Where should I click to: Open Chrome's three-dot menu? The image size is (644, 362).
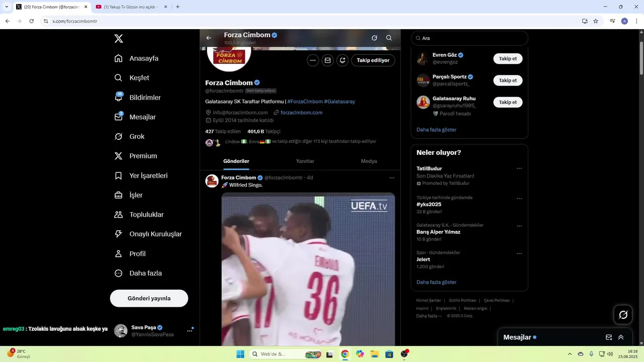[x=636, y=21]
